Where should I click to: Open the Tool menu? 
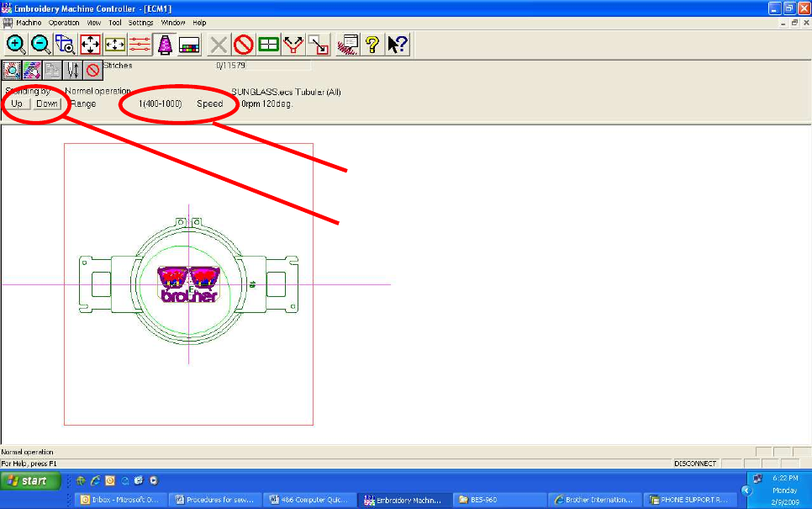(x=115, y=23)
